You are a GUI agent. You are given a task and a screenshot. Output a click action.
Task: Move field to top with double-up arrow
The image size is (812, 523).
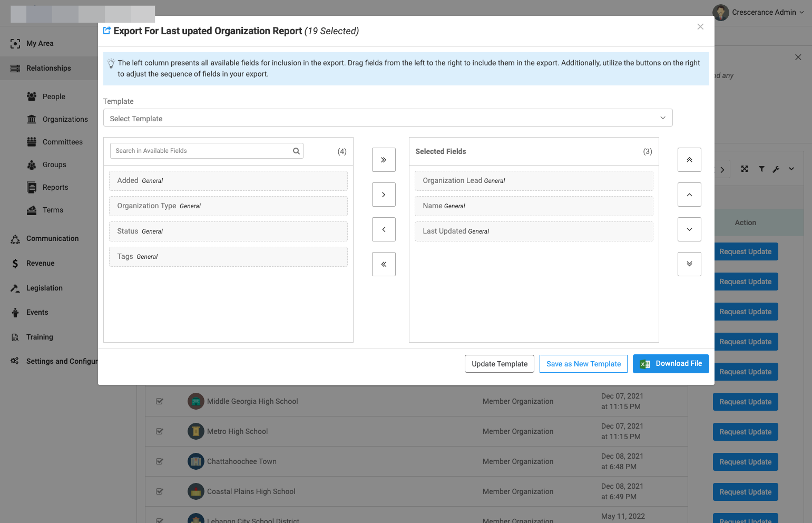pos(689,160)
